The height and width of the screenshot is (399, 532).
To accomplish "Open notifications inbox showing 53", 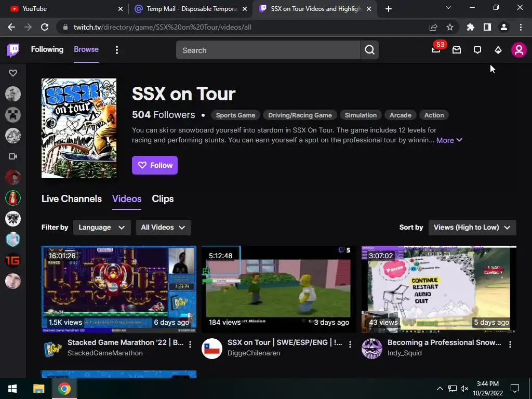I will point(436,50).
